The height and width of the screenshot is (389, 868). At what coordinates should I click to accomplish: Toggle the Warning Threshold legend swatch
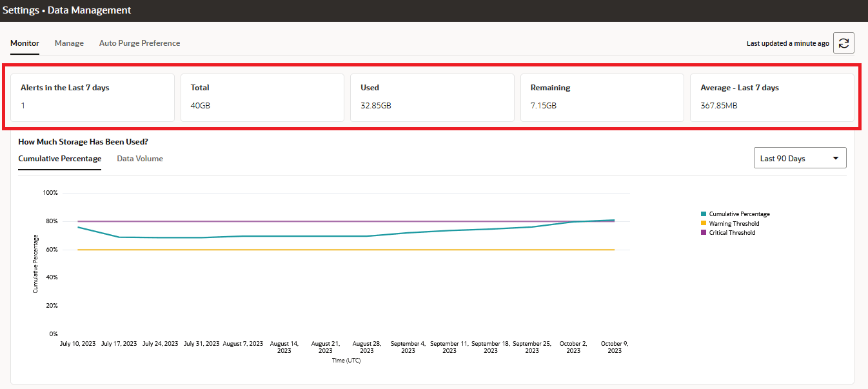click(703, 224)
